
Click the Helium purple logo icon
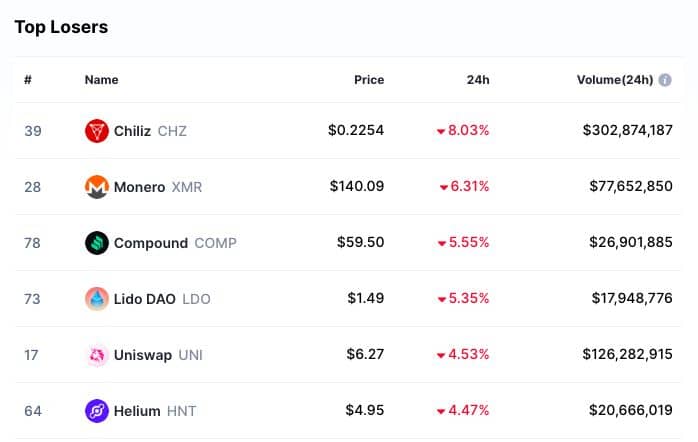coord(97,411)
